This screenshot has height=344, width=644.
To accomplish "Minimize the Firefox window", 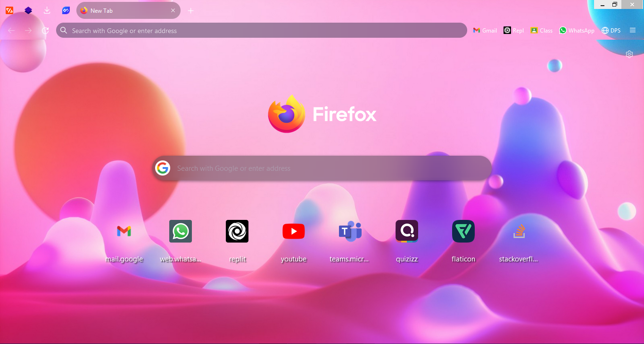I will pyautogui.click(x=603, y=4).
